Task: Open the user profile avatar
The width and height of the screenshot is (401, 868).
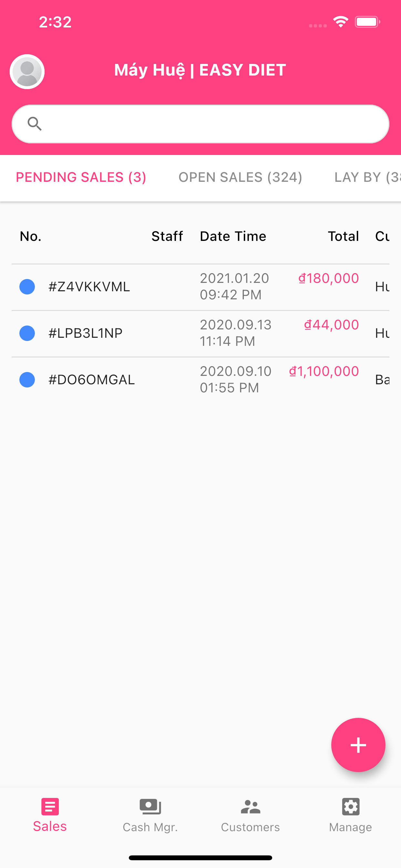Action: 27,71
